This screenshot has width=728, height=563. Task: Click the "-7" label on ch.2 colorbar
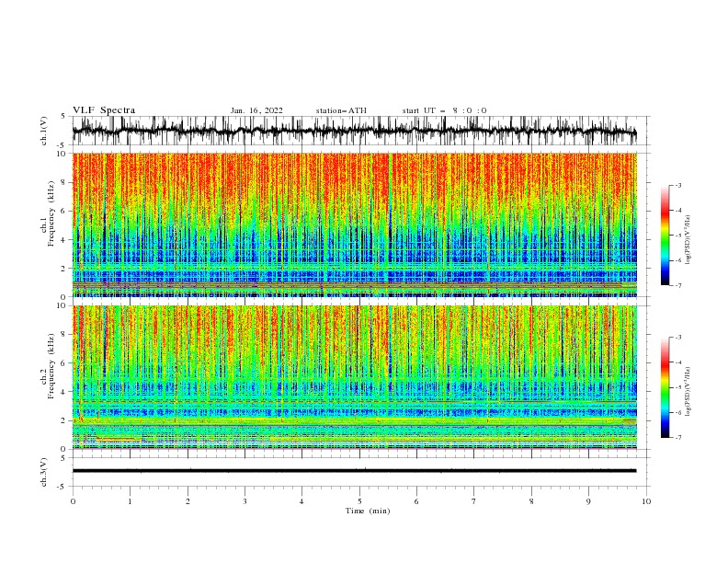(x=677, y=438)
